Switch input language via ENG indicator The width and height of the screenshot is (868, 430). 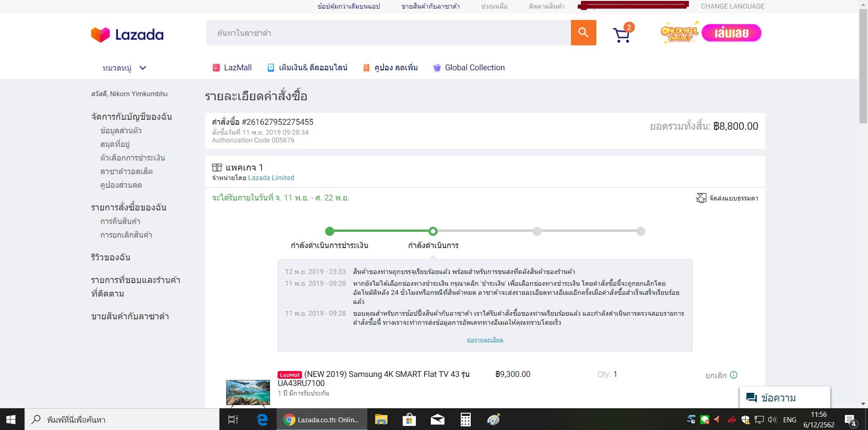[790, 420]
